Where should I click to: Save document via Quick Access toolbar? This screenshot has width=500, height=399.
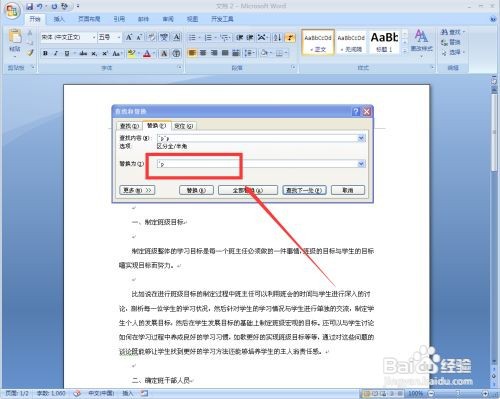(29, 6)
